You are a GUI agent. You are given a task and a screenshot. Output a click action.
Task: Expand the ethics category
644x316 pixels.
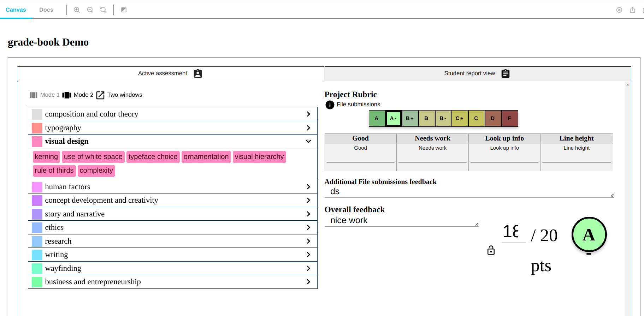pyautogui.click(x=173, y=227)
